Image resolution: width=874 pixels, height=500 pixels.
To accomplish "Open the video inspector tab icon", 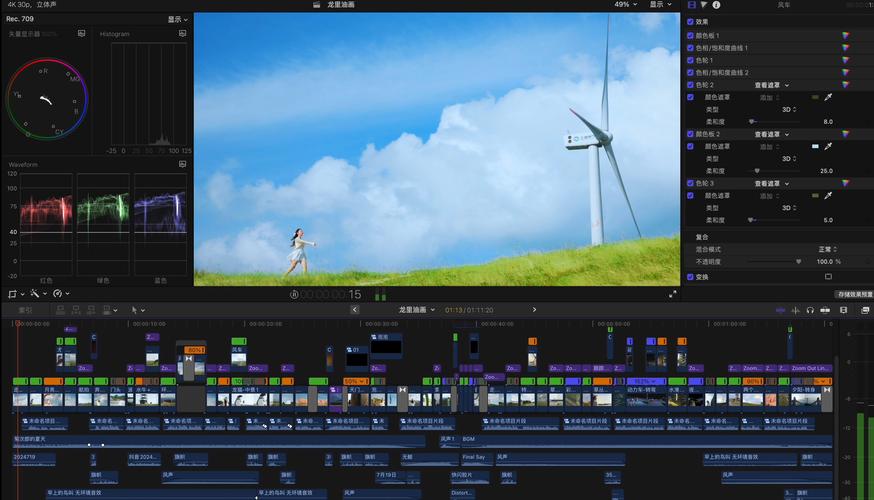I will pyautogui.click(x=691, y=5).
